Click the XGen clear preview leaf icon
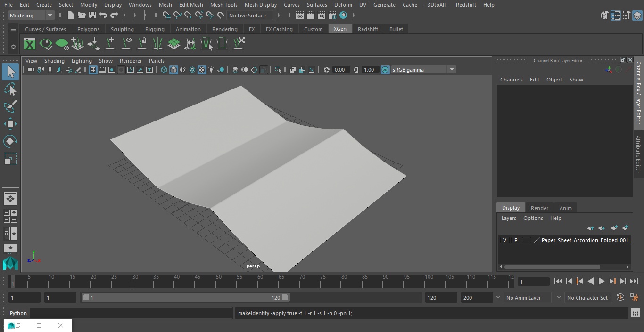644x332 pixels. [x=62, y=44]
